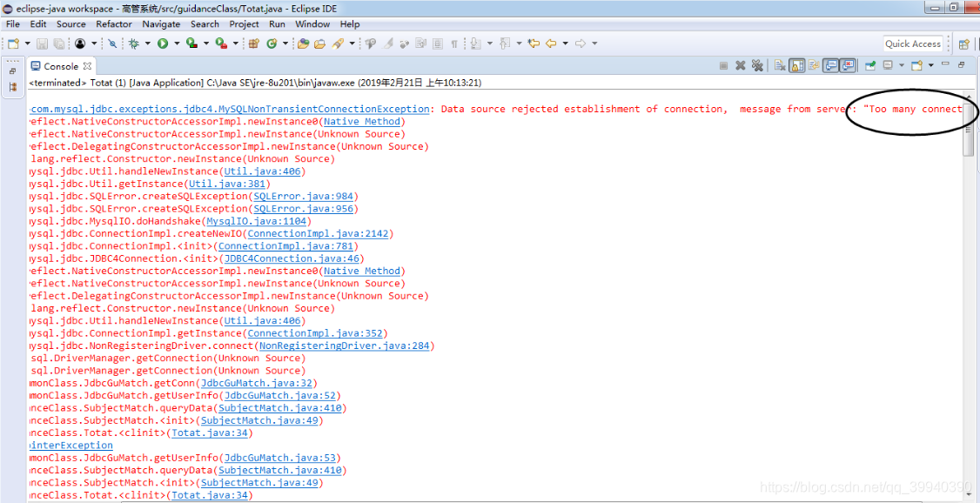Screen dimensions: 980x503
Task: Run the program with the green Run icon
Action: (x=162, y=42)
